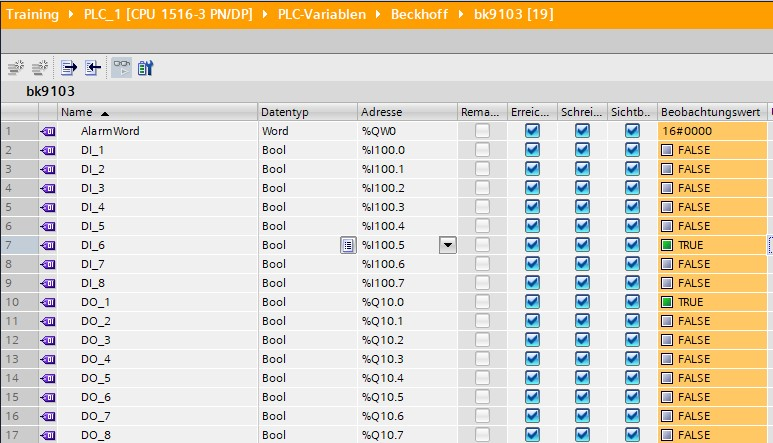The height and width of the screenshot is (443, 773).
Task: Click Sichtb.. column header
Action: click(632, 112)
